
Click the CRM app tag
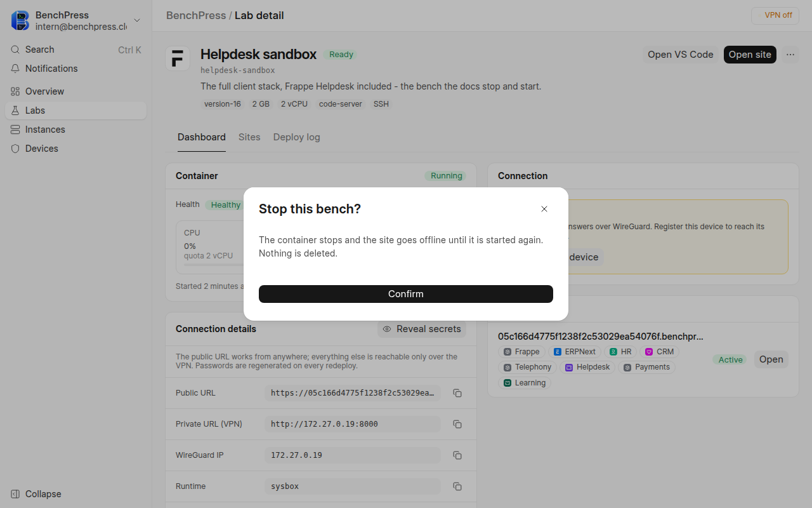660,352
